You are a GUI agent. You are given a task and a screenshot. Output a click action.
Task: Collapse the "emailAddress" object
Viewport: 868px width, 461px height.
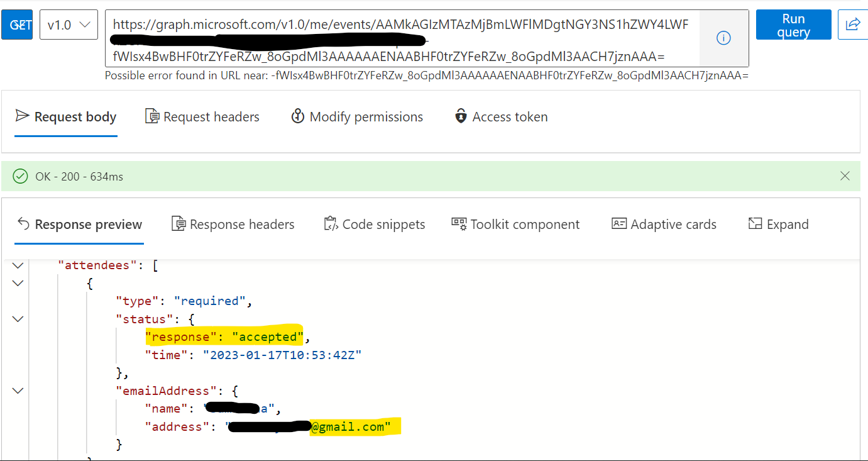[18, 391]
